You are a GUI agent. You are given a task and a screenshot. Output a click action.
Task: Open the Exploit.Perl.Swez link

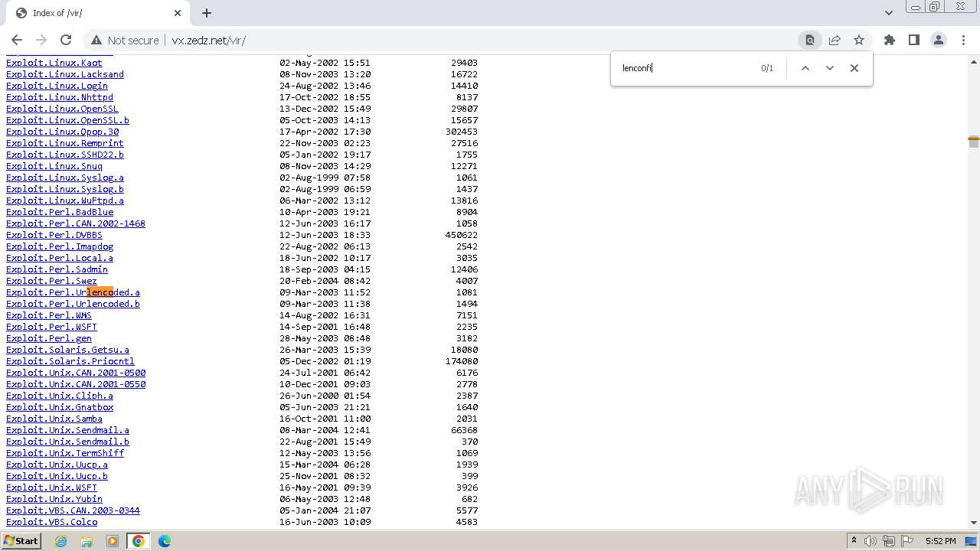click(52, 281)
